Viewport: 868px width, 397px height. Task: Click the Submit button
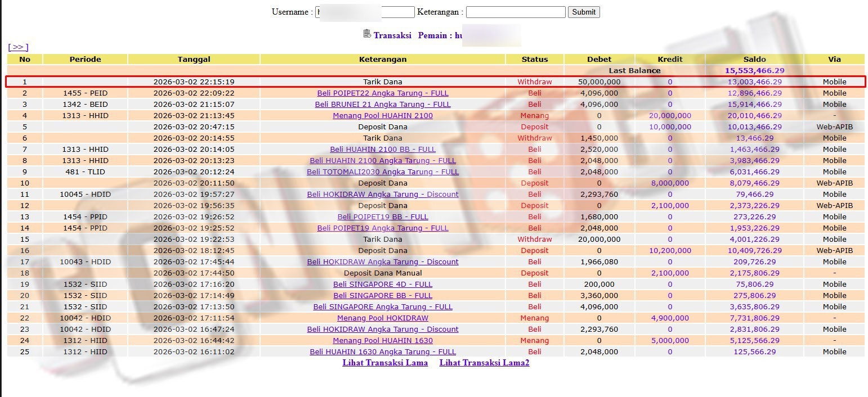pyautogui.click(x=583, y=12)
